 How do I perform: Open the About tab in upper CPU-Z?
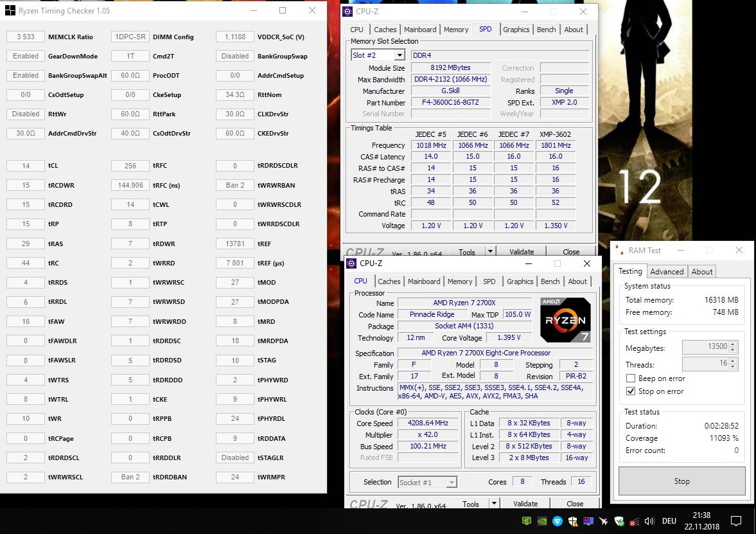click(x=574, y=30)
